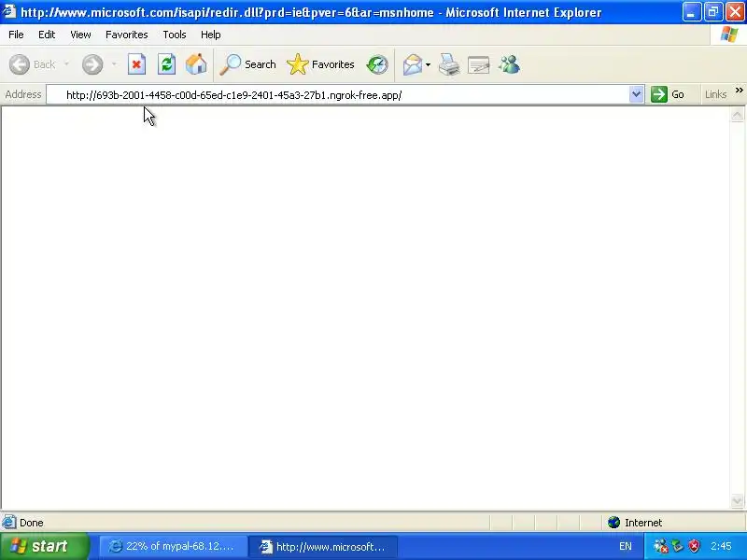Click the EN language indicator
The image size is (747, 560).
(626, 546)
